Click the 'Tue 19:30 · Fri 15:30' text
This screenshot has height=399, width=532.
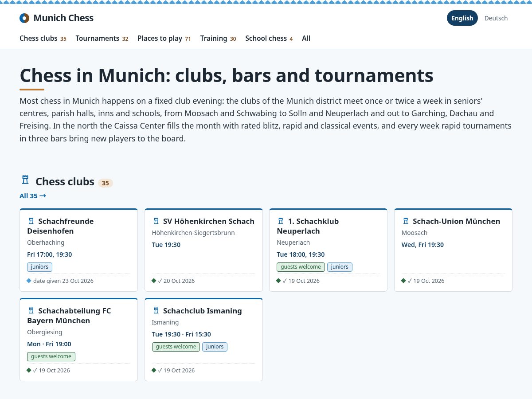point(181,334)
